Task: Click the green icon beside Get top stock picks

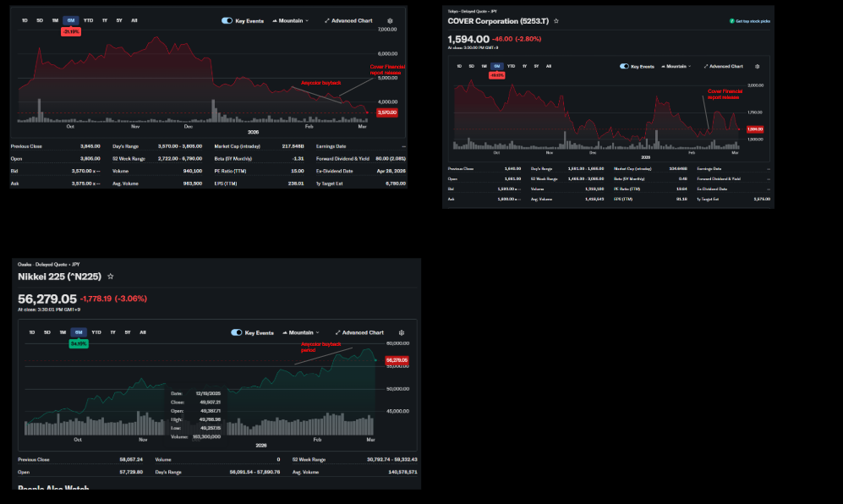Action: (731, 21)
